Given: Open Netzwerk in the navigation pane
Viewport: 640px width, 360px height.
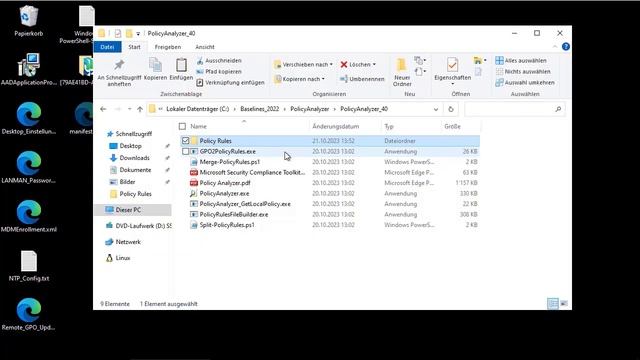Looking at the screenshot, I should [x=128, y=242].
